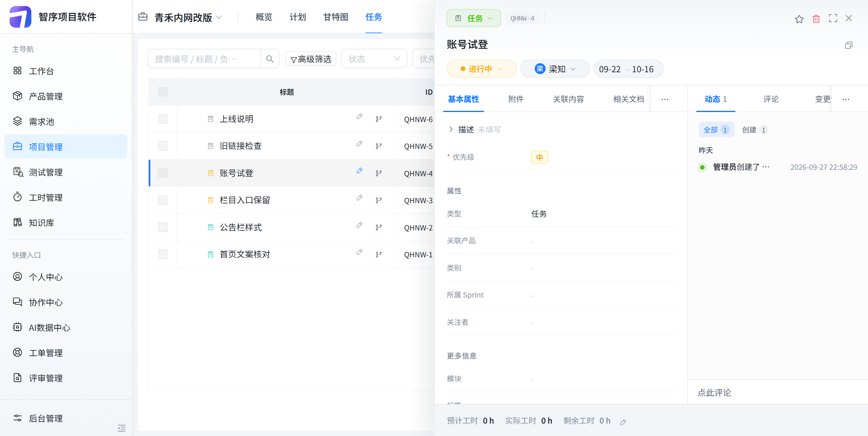
Task: Open 工时管理 in sidebar
Action: pyautogui.click(x=66, y=198)
